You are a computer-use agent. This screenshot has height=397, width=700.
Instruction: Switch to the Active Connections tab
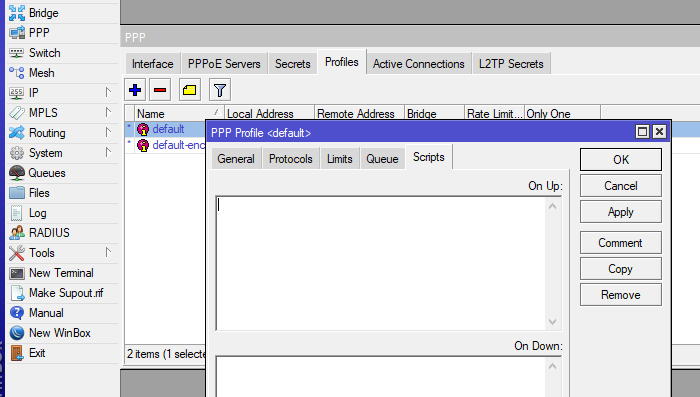[419, 64]
